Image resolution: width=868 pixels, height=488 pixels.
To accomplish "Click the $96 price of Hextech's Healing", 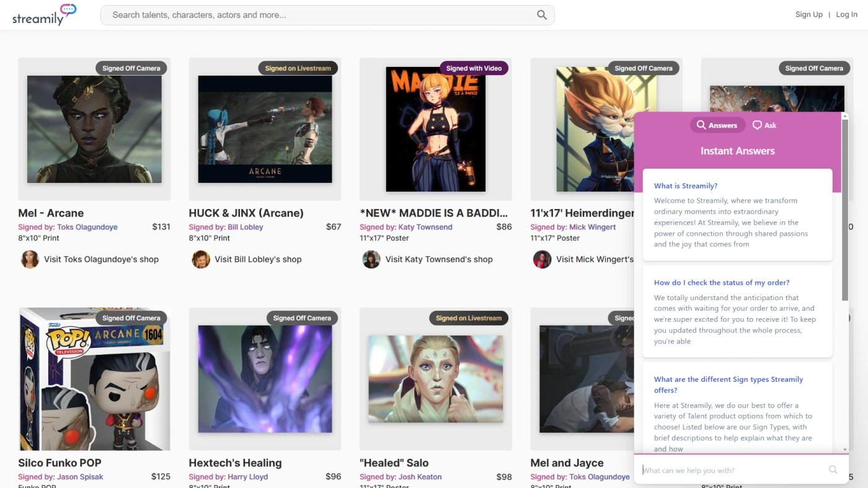I will [x=334, y=477].
